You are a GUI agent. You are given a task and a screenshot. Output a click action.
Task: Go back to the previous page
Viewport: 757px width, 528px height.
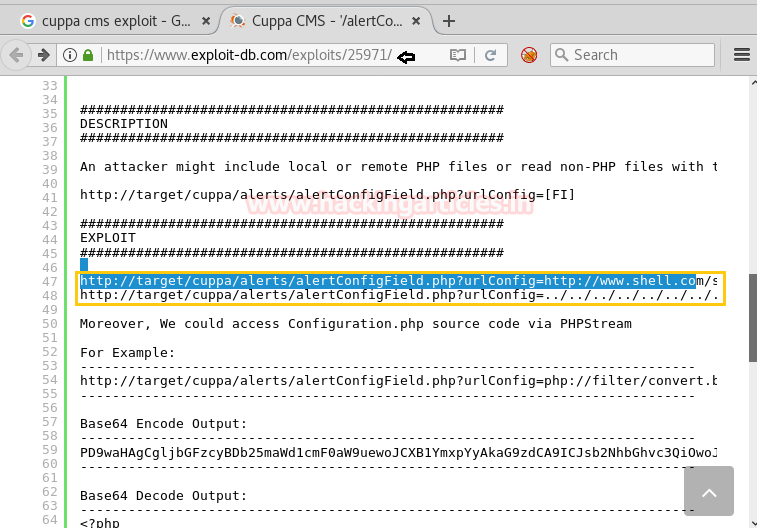pyautogui.click(x=16, y=55)
